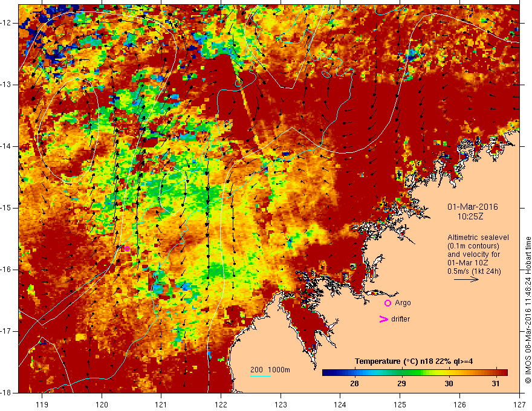The image size is (532, 411).
Task: Click the longitude label '127'
Action: click(x=519, y=404)
